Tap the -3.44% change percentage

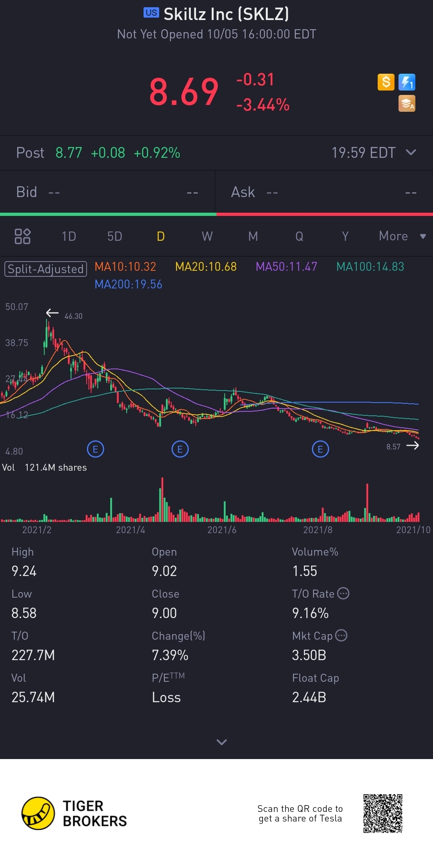[263, 105]
